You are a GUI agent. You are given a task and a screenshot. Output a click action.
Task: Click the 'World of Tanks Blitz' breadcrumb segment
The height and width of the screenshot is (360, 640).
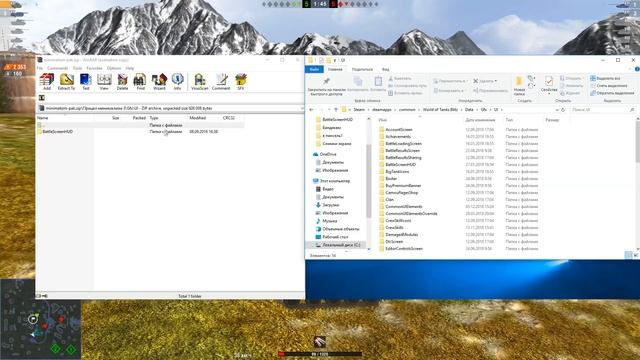pyautogui.click(x=440, y=109)
